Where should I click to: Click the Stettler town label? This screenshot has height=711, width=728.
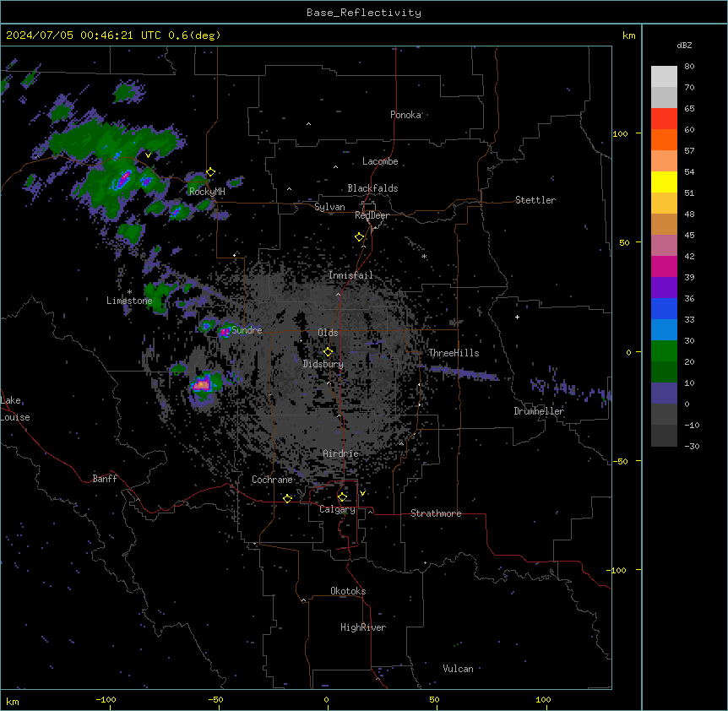click(x=535, y=200)
